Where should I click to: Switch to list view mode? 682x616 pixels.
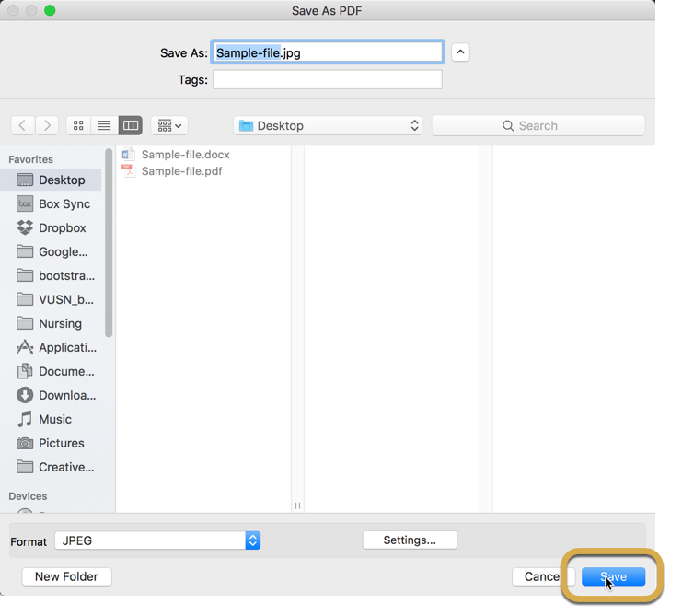(104, 125)
